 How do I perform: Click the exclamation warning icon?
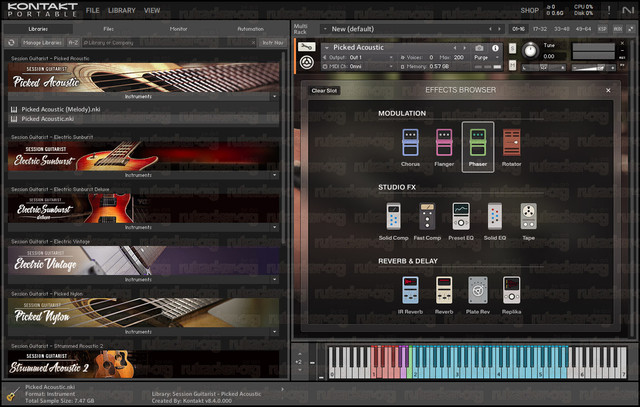tap(609, 11)
